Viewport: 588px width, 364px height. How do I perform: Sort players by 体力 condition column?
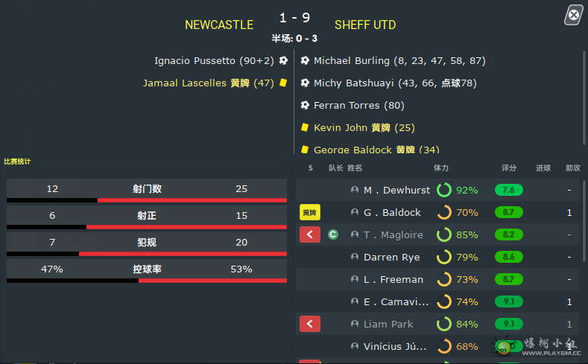(x=441, y=167)
